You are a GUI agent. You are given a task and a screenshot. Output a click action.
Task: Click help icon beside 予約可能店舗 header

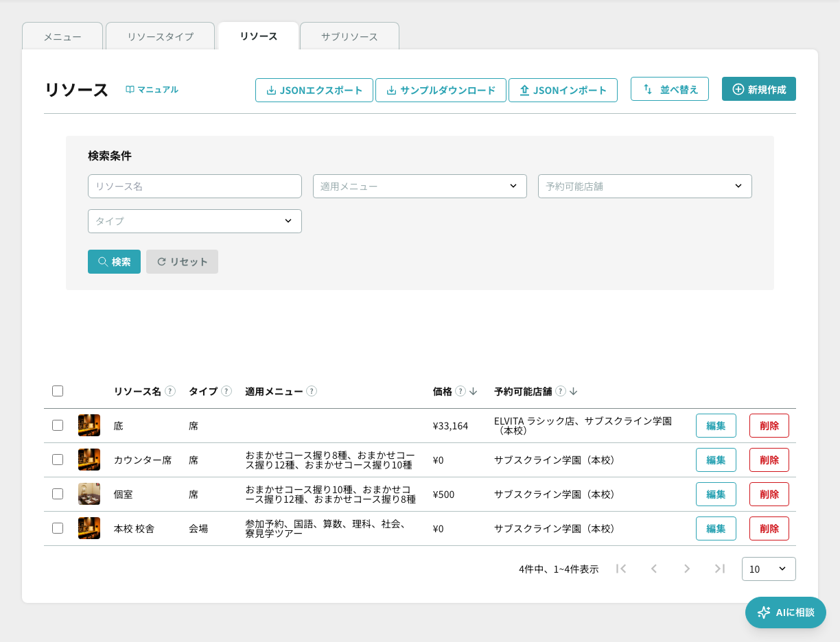point(561,391)
